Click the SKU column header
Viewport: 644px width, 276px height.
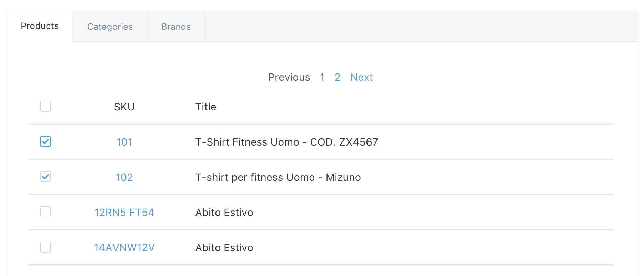click(x=124, y=107)
